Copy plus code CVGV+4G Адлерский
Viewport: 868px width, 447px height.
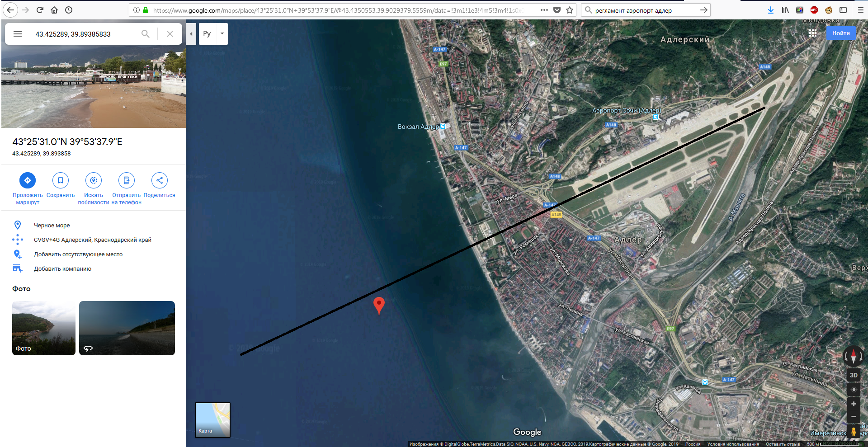tap(94, 240)
